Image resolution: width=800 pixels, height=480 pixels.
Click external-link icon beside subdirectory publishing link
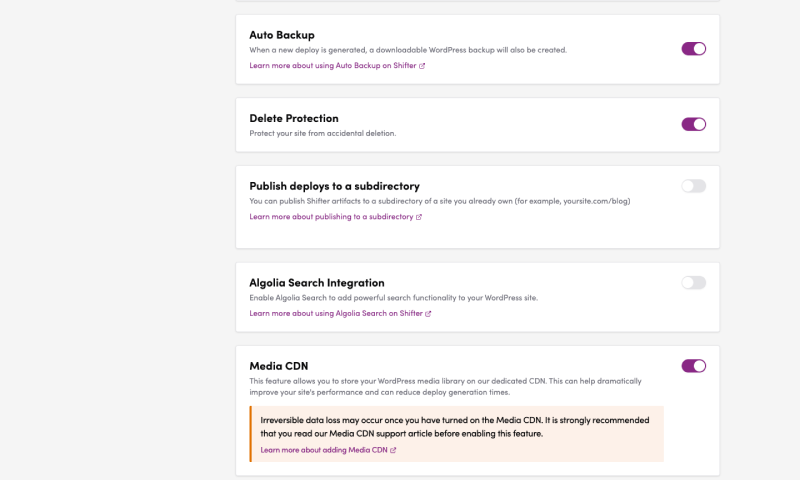(419, 217)
